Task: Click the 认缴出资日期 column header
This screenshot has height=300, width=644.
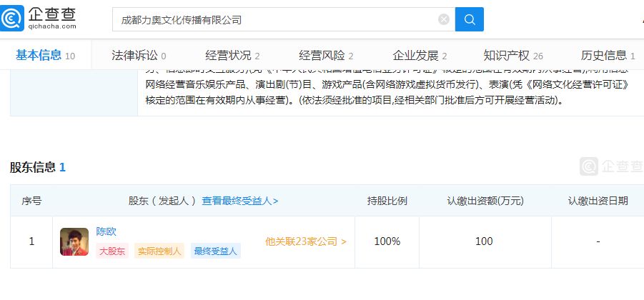Action: [x=598, y=201]
